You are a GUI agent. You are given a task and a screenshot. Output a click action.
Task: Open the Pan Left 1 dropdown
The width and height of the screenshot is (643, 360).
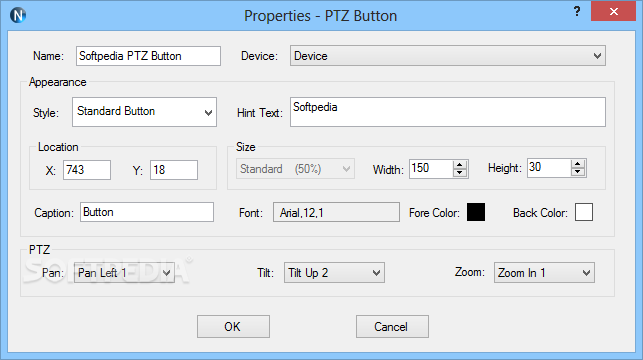124,273
